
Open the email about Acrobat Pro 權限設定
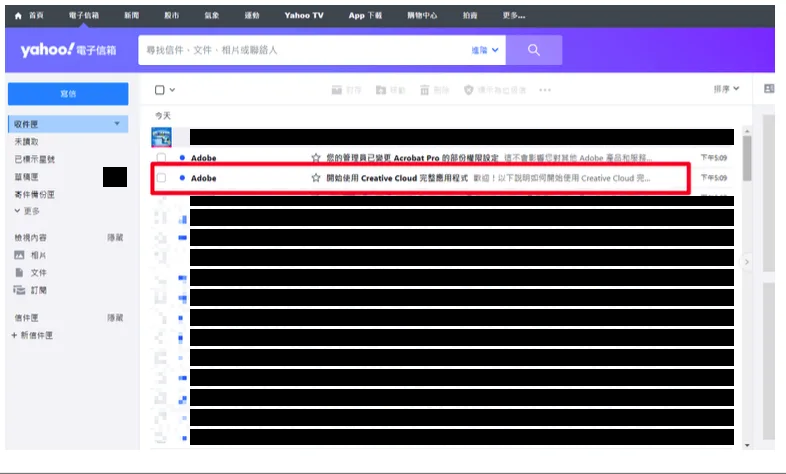pyautogui.click(x=412, y=158)
